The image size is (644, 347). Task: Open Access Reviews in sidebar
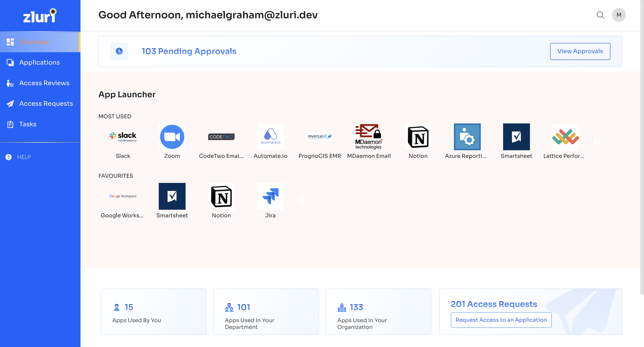click(44, 83)
